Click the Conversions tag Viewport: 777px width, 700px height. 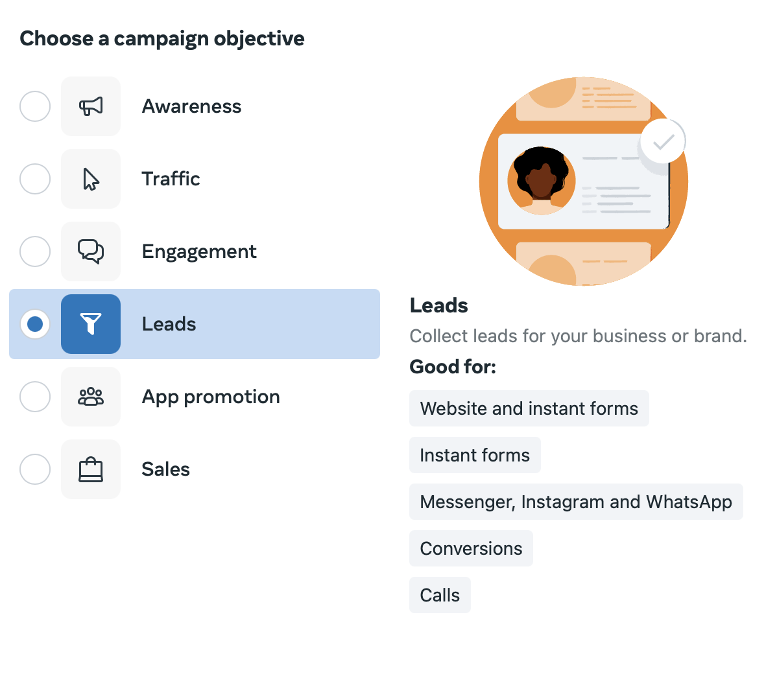(x=471, y=548)
